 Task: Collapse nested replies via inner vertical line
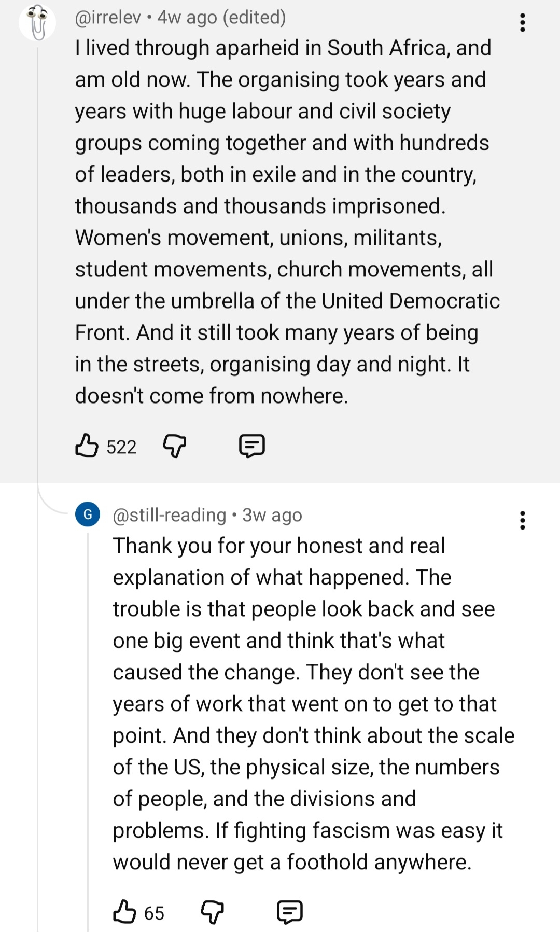click(88, 726)
